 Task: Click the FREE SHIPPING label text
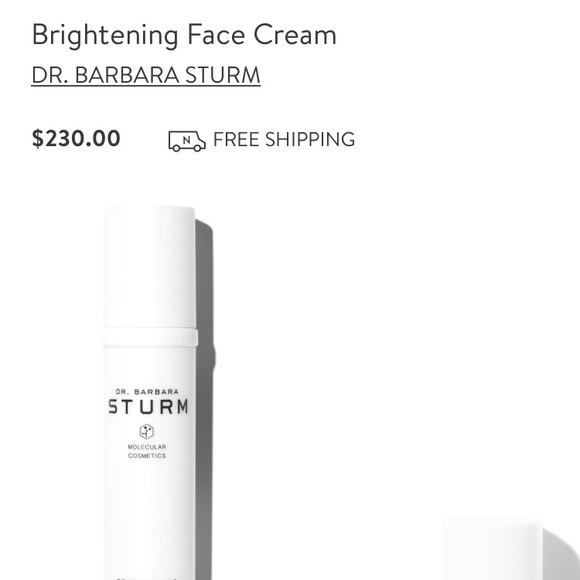click(x=284, y=139)
